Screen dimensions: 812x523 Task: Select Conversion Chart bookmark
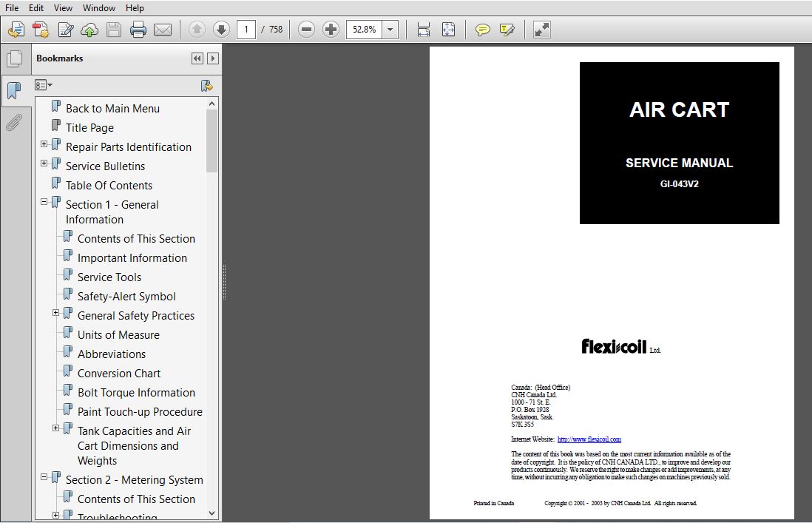119,374
